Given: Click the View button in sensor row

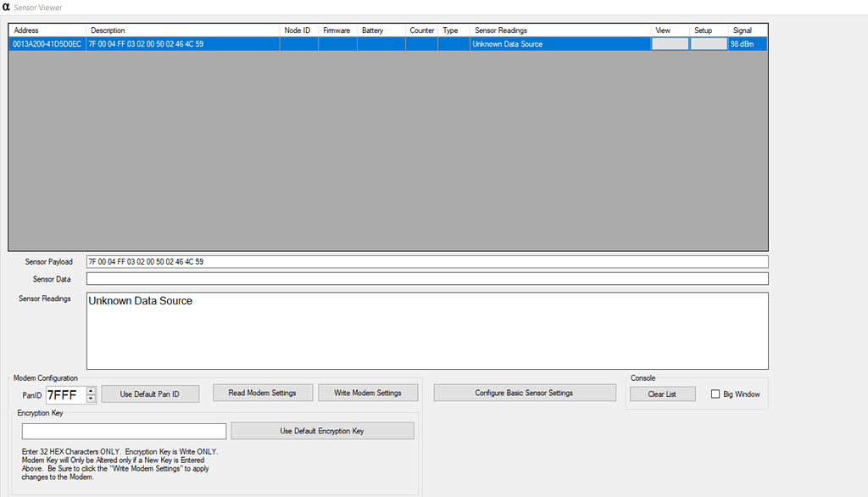Looking at the screenshot, I should [670, 44].
